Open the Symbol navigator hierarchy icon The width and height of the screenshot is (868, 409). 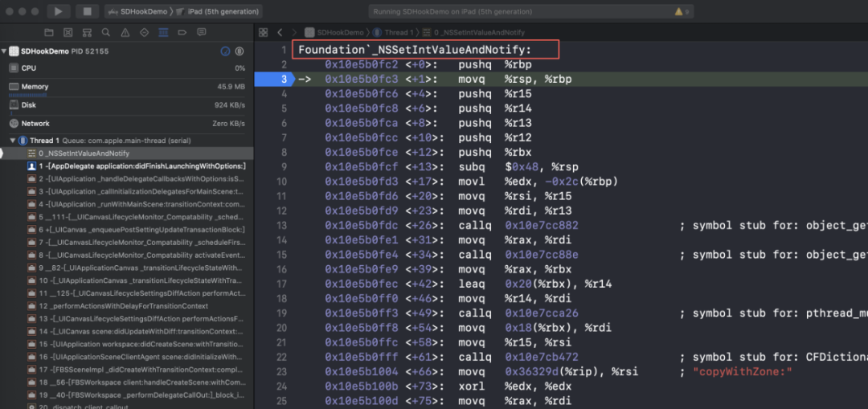point(87,33)
